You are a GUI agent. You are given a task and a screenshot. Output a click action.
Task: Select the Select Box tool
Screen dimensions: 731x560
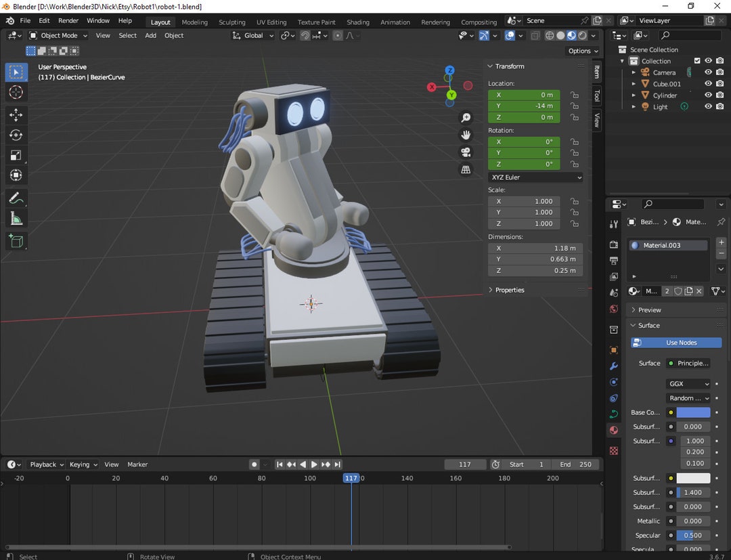click(16, 72)
